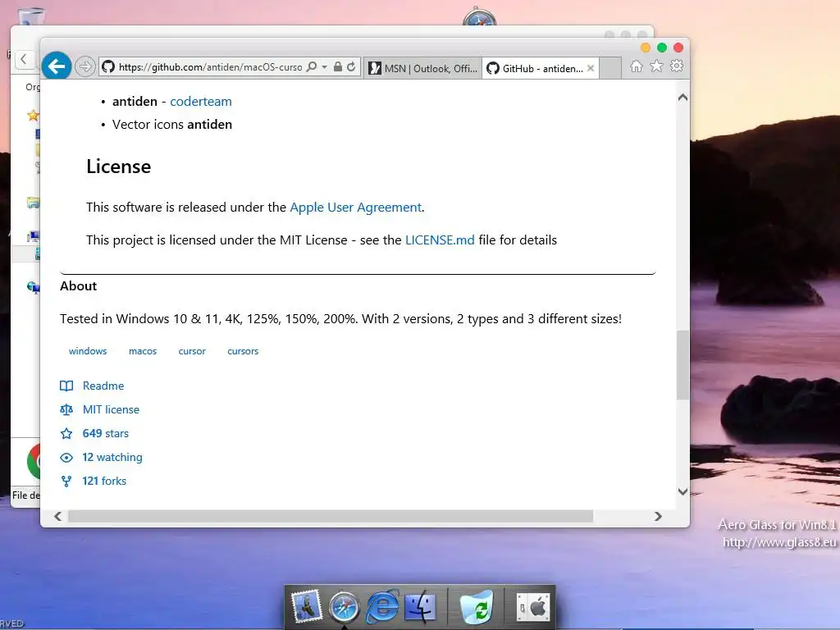The width and height of the screenshot is (840, 630).
Task: Open the Apple System Preferences icon in dock
Action: [x=533, y=607]
